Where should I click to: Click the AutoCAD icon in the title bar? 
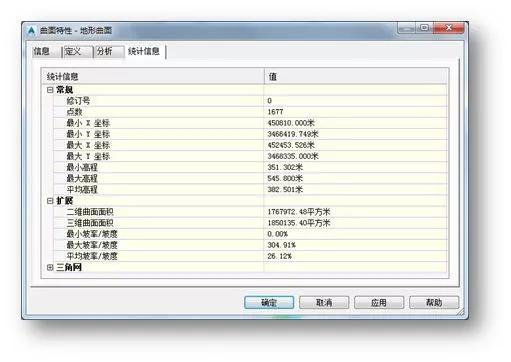tap(31, 31)
